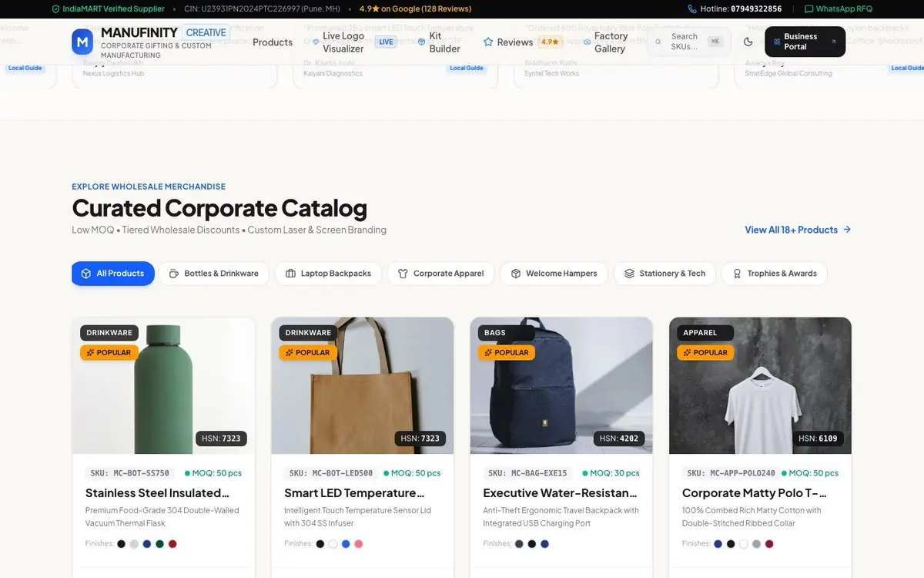Pick pink finish on Smart LED bottle

[x=359, y=544]
